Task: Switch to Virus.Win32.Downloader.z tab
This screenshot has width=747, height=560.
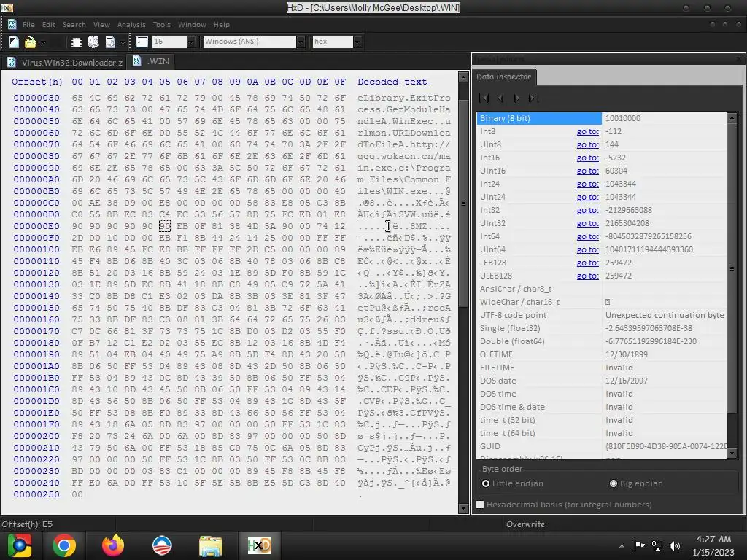Action: point(64,63)
